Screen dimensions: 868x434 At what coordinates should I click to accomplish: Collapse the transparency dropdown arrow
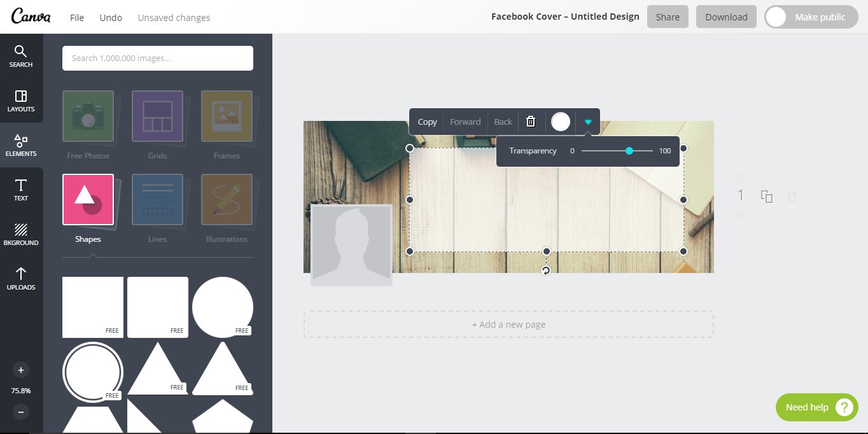(588, 122)
